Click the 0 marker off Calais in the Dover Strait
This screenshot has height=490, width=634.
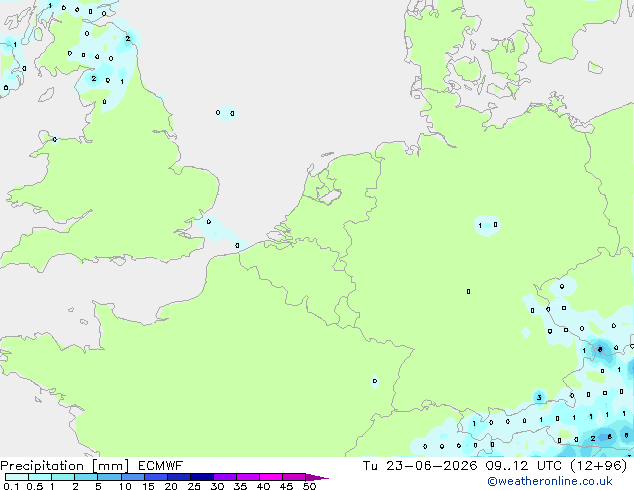pos(237,245)
